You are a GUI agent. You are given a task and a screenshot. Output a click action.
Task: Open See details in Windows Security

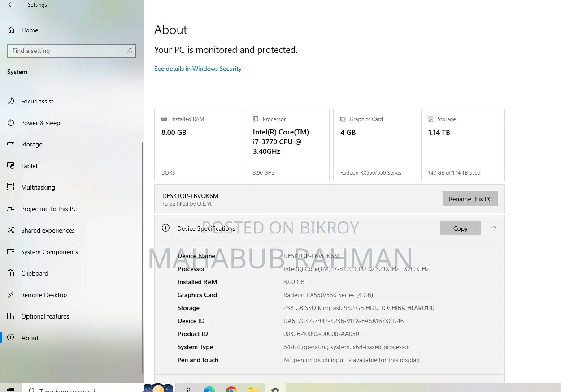[x=198, y=69]
